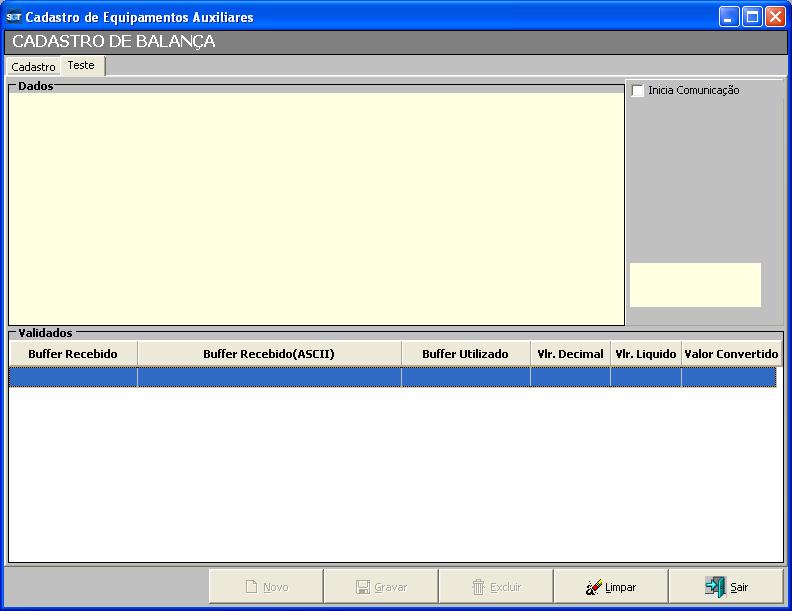Click the Excluir trash can icon

[479, 587]
